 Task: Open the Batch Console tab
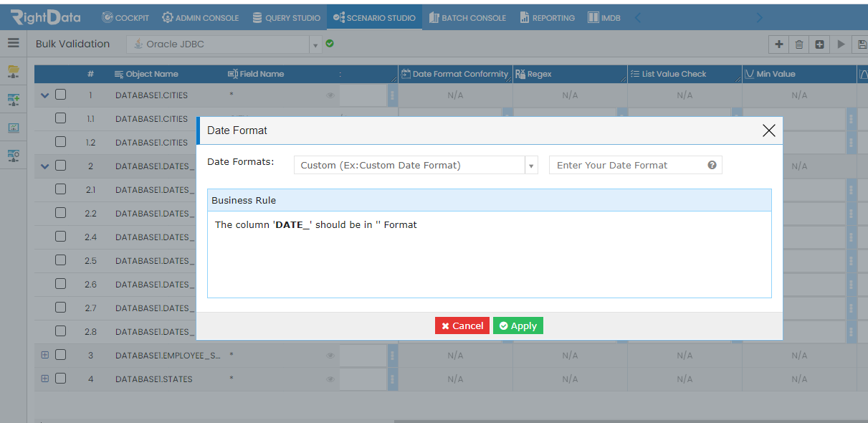467,18
